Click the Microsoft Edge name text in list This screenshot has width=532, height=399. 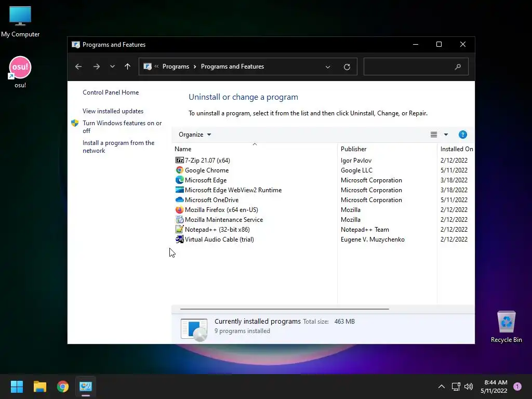[206, 180]
